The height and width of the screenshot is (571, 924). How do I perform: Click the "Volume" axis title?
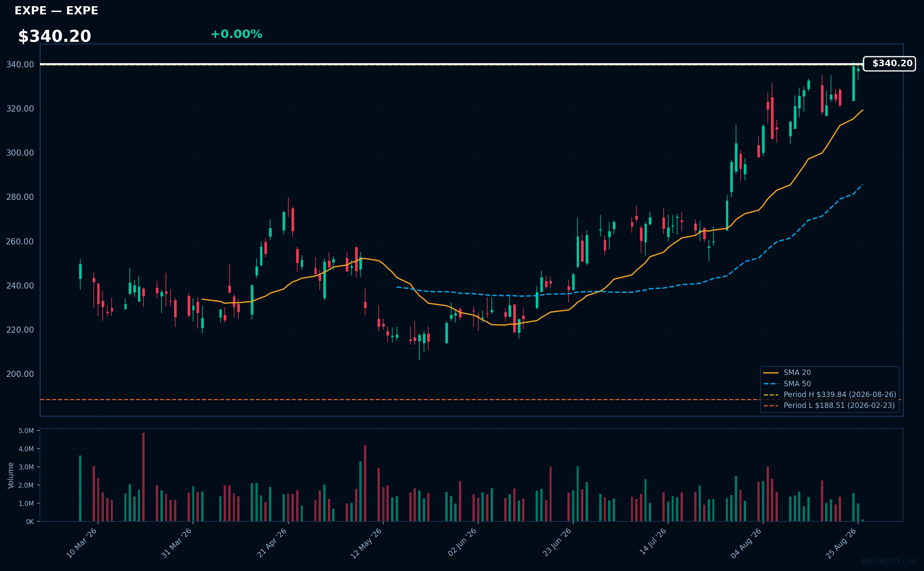11,475
